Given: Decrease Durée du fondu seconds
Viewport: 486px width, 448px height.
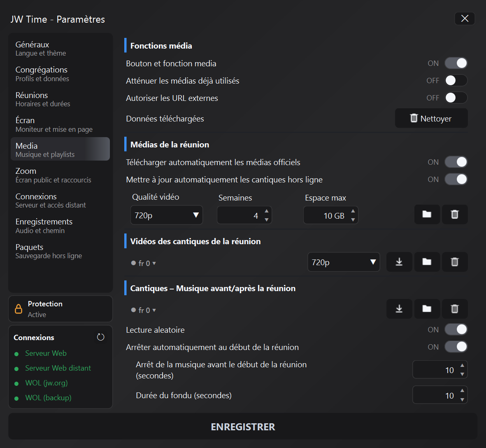Looking at the screenshot, I should (462, 400).
